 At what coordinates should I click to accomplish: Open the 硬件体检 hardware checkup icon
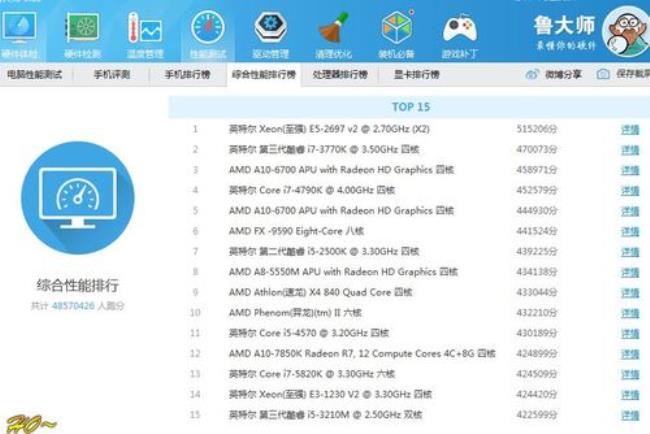pyautogui.click(x=19, y=27)
